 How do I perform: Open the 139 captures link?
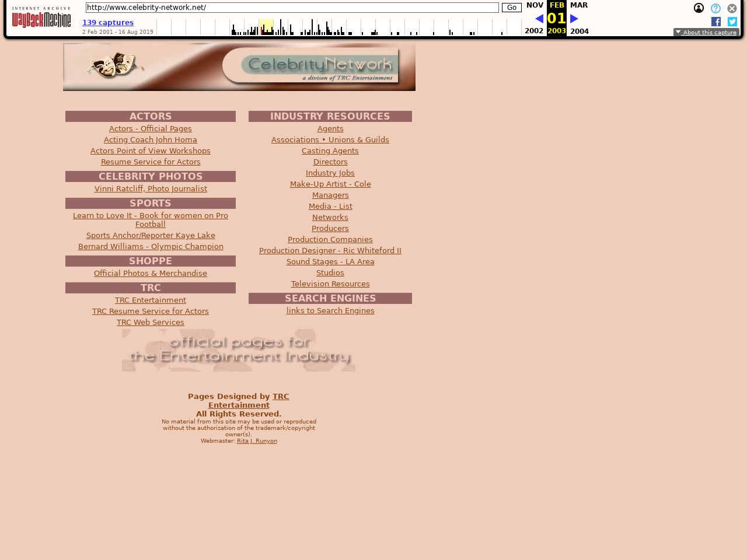108,23
